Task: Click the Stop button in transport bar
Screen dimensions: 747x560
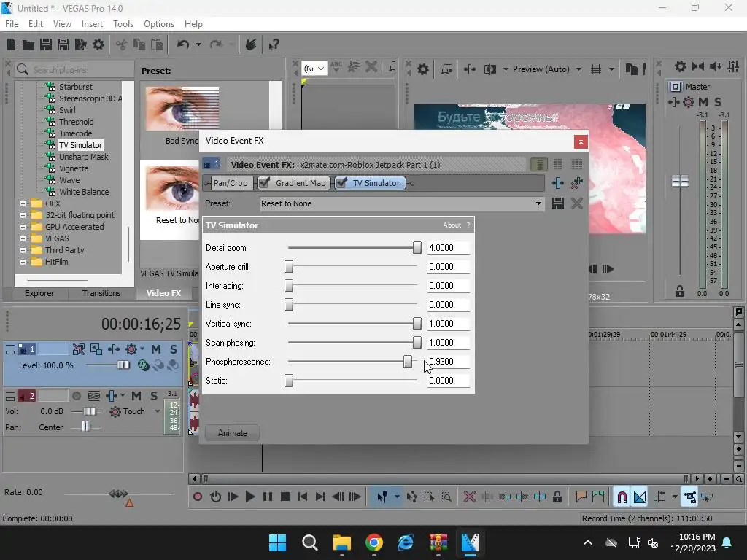Action: [285, 497]
